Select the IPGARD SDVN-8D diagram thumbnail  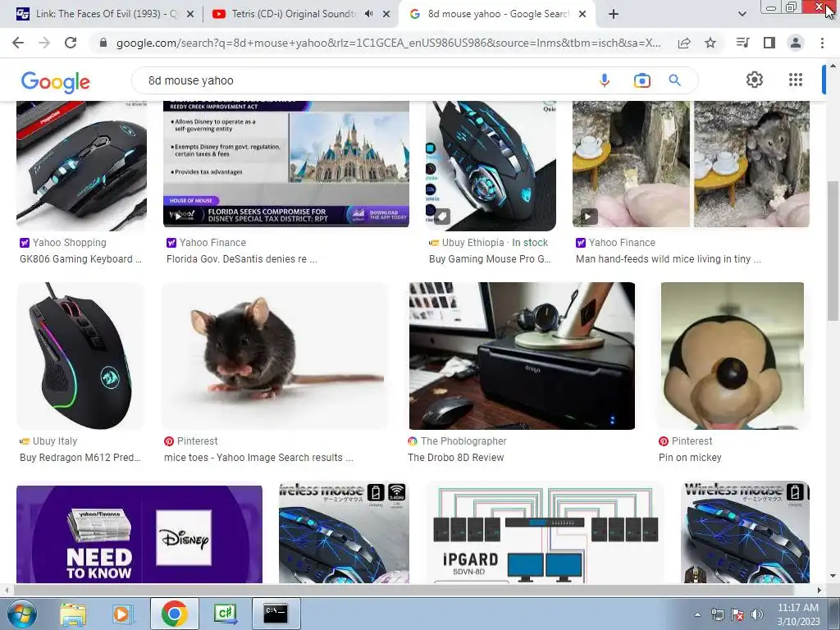[545, 532]
